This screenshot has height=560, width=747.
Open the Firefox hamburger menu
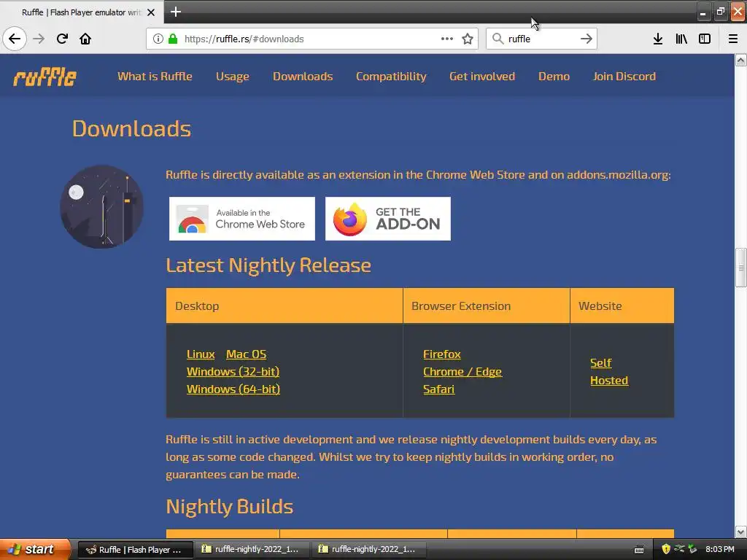click(733, 39)
